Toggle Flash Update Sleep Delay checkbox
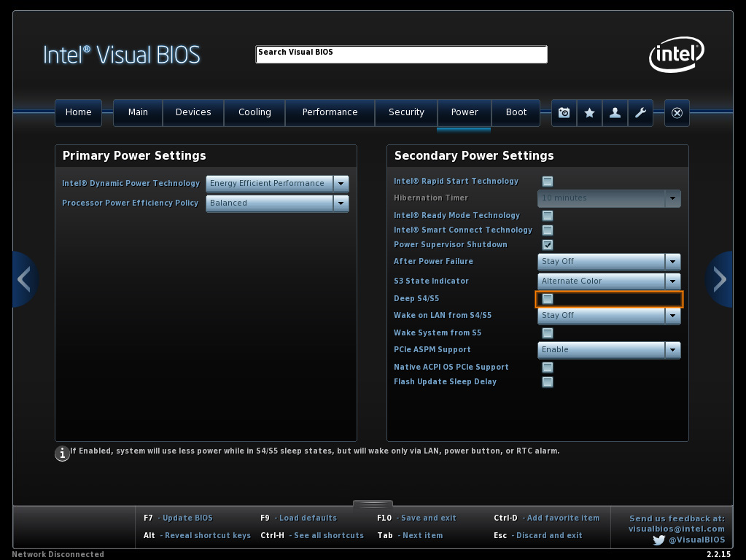The height and width of the screenshot is (560, 746). click(548, 382)
